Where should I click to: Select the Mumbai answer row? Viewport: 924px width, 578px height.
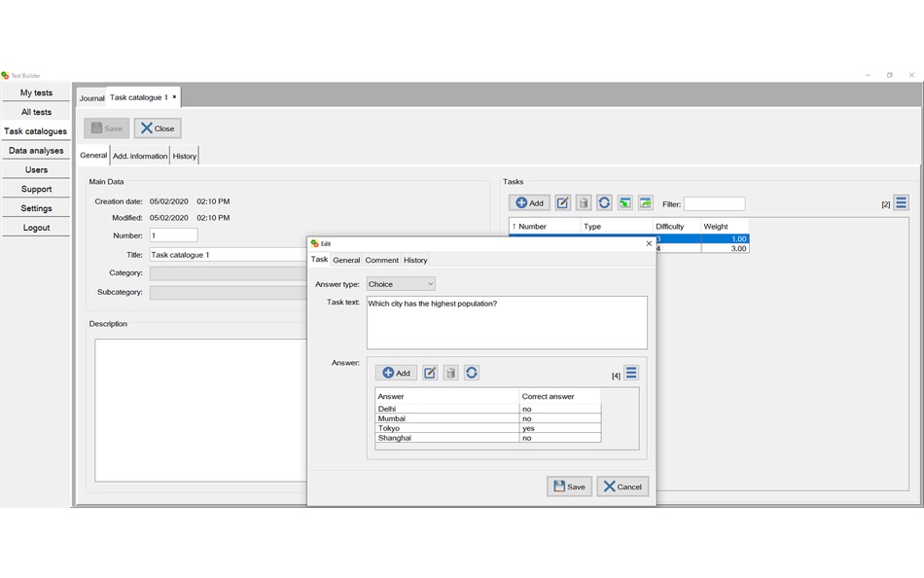pos(488,418)
